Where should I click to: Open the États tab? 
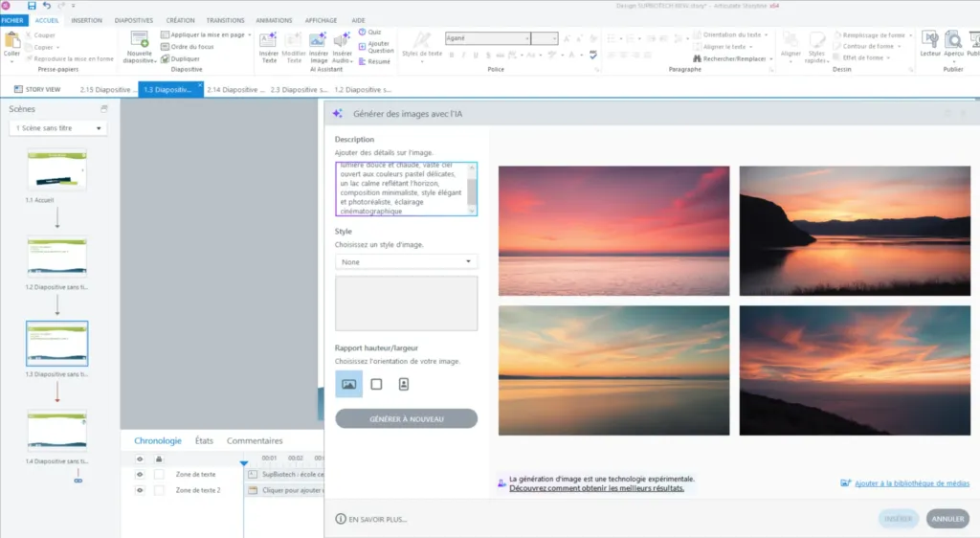click(x=204, y=441)
